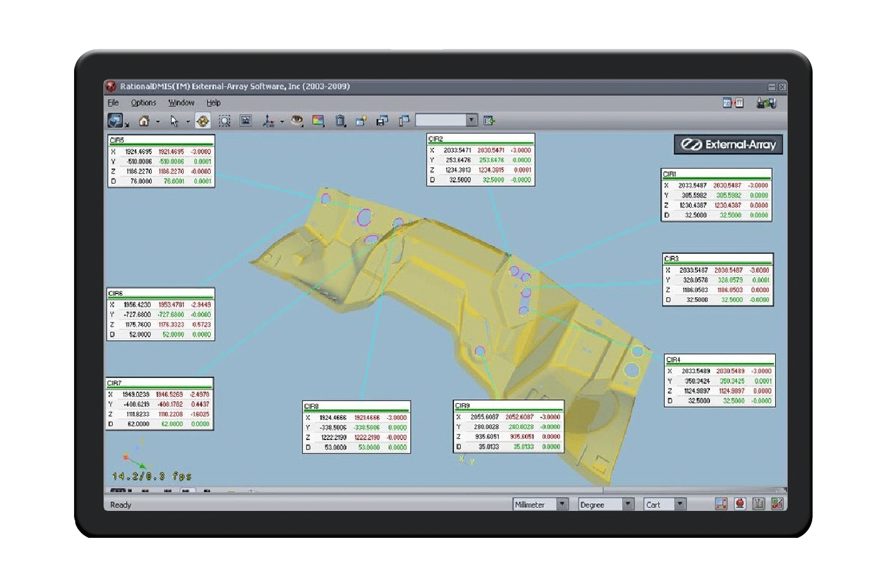The width and height of the screenshot is (888, 588).
Task: Open the Window menu
Action: [181, 103]
